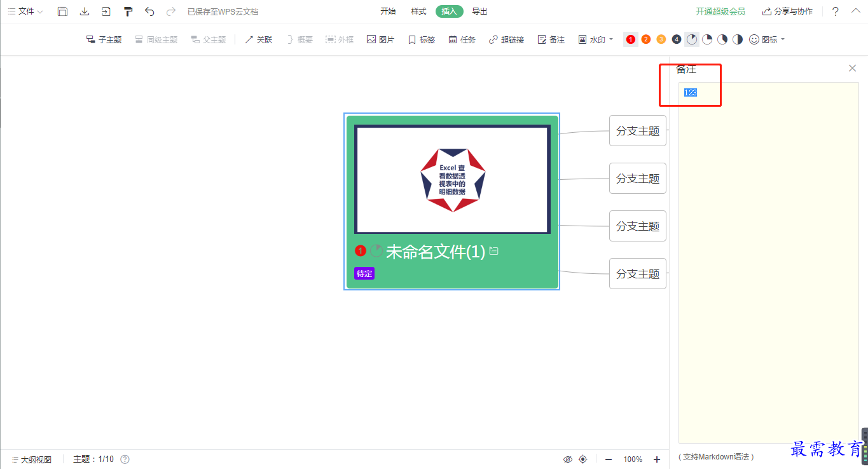The height and width of the screenshot is (469, 868).
Task: Select the fourth 分支主题 branch
Action: coord(638,274)
